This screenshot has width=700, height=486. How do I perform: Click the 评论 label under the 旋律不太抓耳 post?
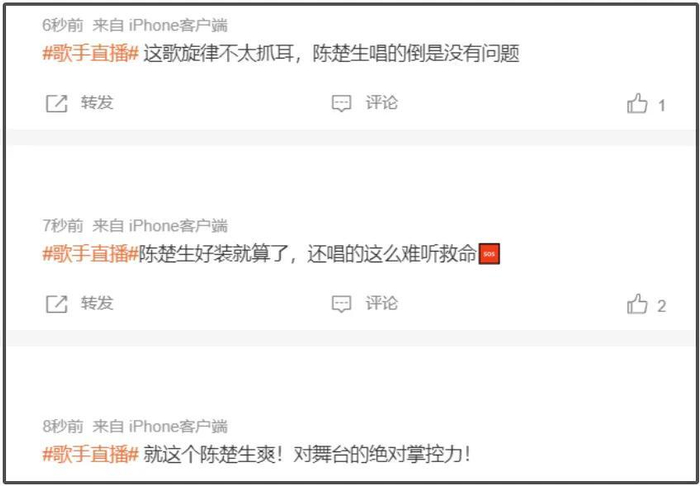382,103
